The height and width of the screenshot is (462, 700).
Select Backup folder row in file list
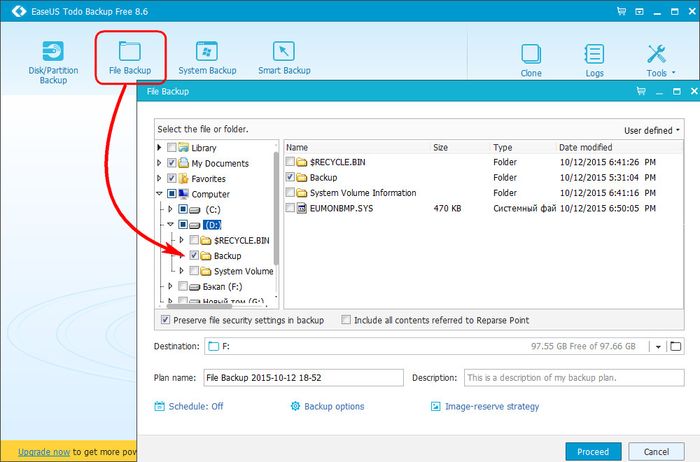[482, 177]
